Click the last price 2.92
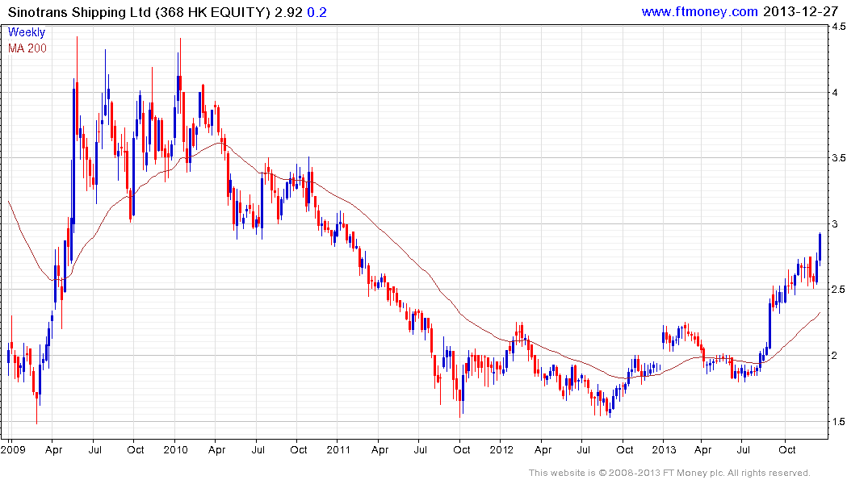Screen dimensions: 868x484 click(288, 12)
